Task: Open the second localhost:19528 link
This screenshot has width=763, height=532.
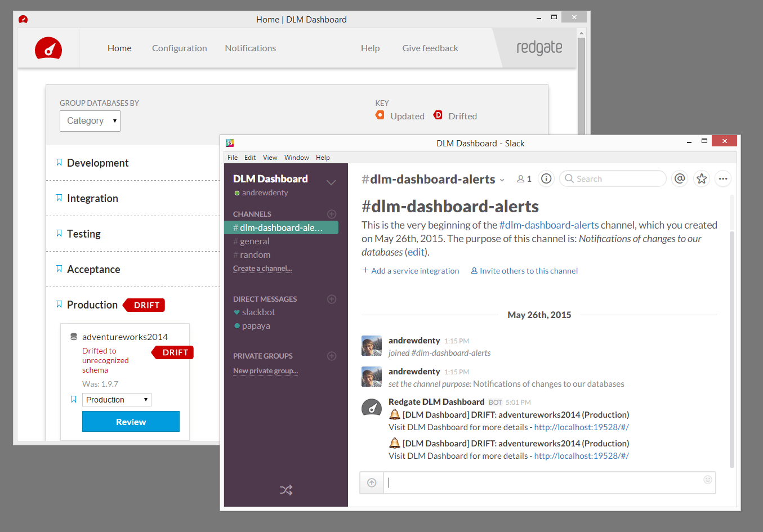Action: coord(582,456)
